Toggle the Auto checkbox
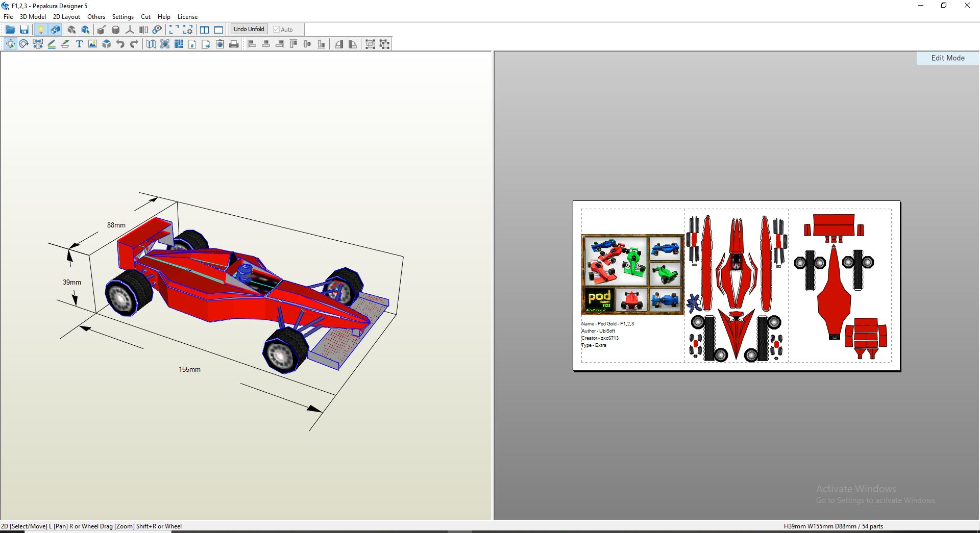 click(x=277, y=30)
